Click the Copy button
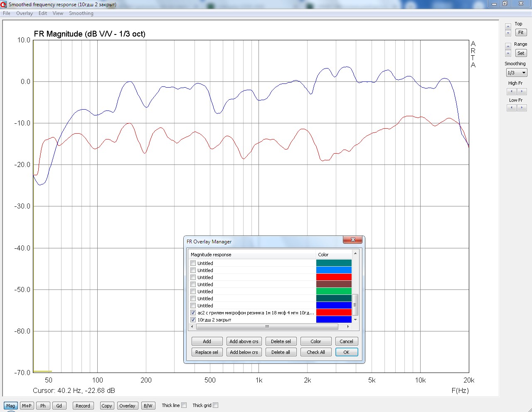The width and height of the screenshot is (532, 412). click(106, 406)
